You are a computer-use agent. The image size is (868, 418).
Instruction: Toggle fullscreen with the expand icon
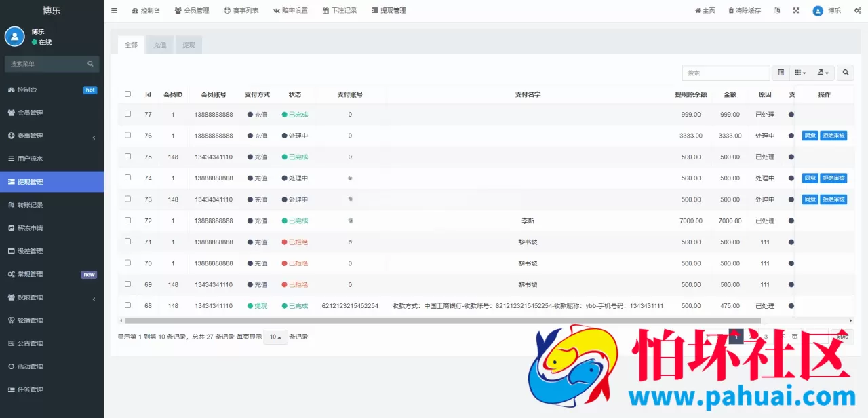(x=796, y=10)
